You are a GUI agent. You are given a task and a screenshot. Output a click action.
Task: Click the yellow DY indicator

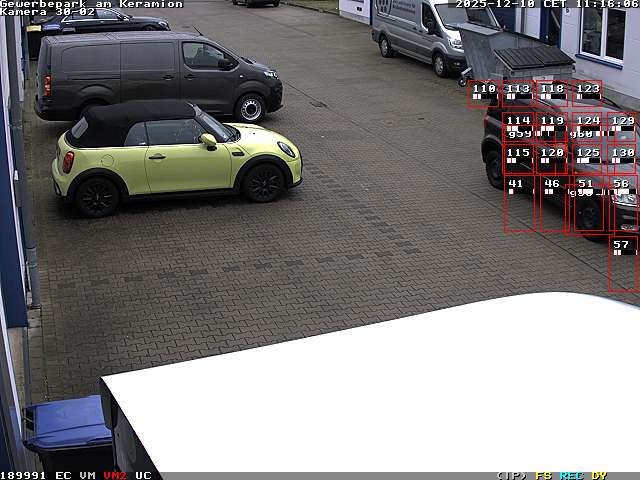pyautogui.click(x=599, y=475)
